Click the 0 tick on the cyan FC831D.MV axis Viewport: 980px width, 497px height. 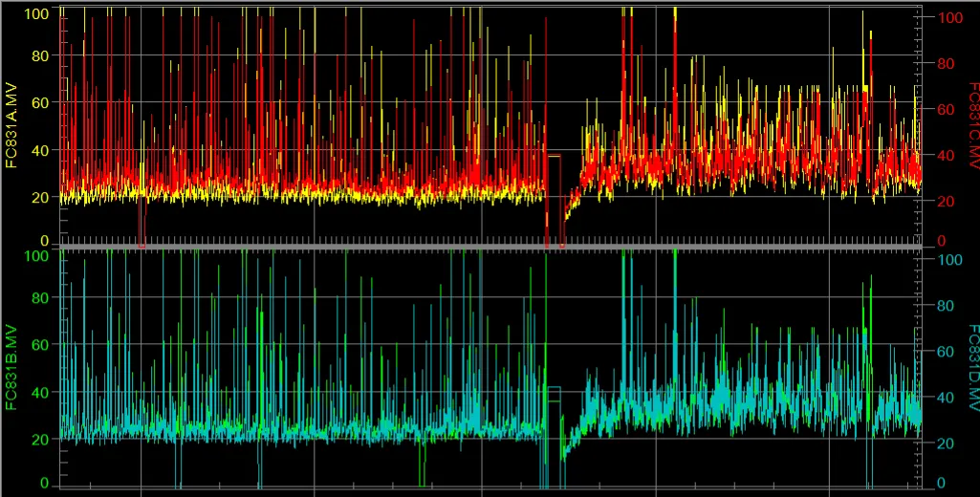tap(941, 484)
